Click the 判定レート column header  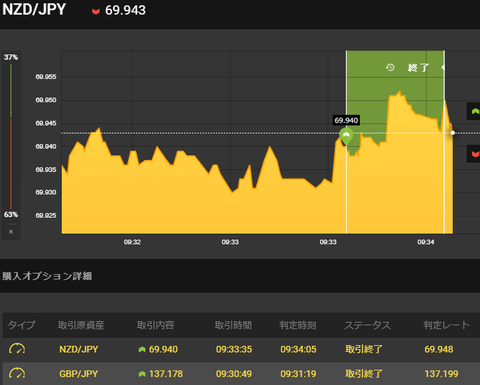(x=446, y=325)
